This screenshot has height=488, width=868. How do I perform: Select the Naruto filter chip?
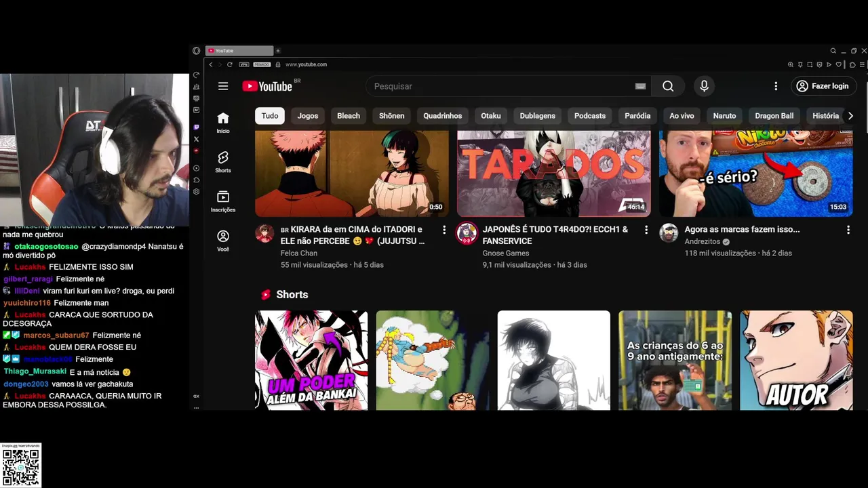[724, 116]
